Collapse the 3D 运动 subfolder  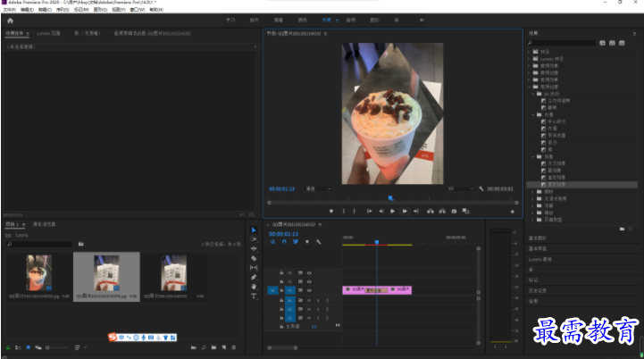(533, 94)
